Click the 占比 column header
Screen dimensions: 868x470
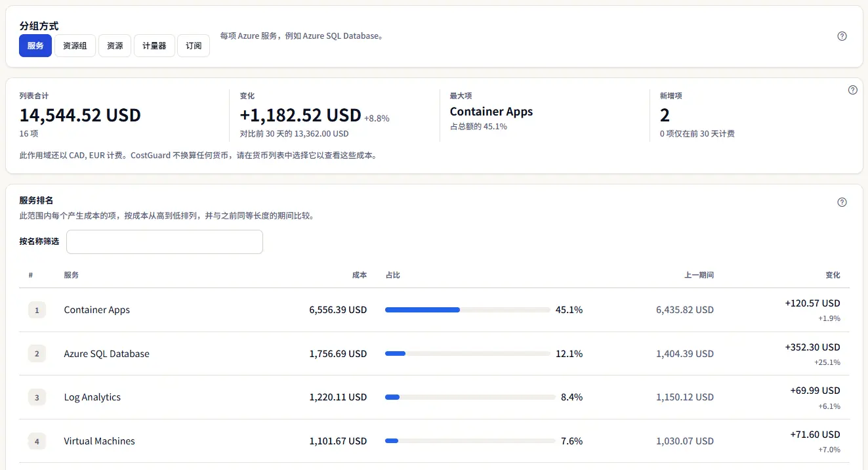[x=393, y=275]
